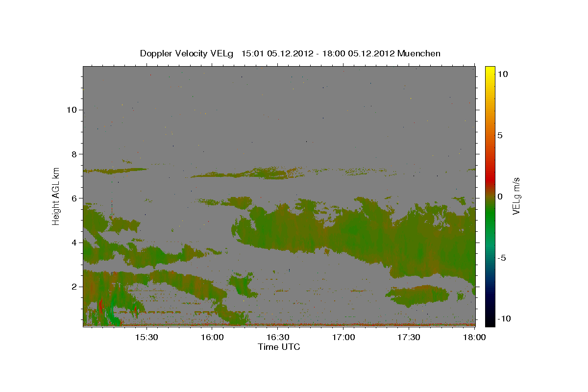Viewport: 588px width, 392px height.
Task: Click the colorbar '-5' tick label
Action: click(x=502, y=258)
